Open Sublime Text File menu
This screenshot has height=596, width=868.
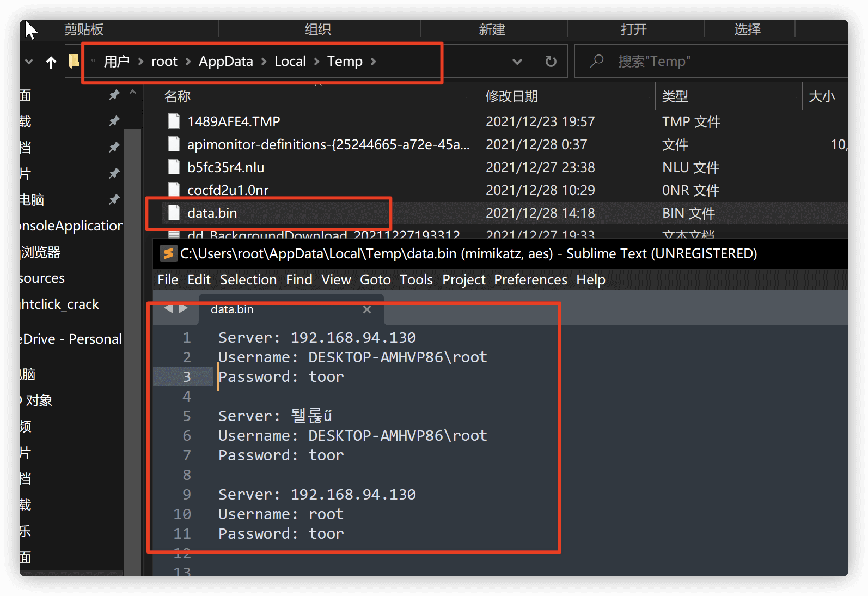[168, 279]
